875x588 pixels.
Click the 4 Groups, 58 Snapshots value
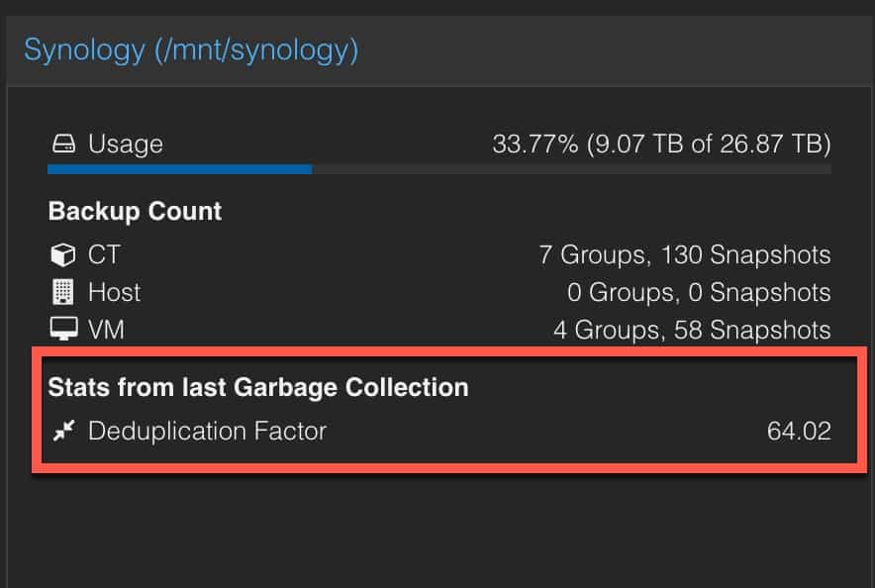[692, 330]
